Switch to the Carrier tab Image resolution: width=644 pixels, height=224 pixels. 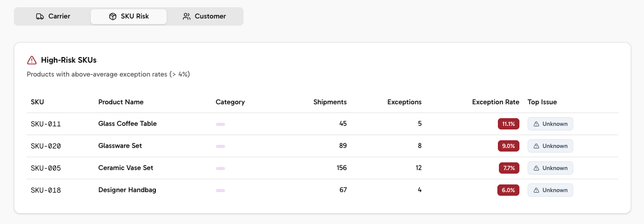(53, 16)
